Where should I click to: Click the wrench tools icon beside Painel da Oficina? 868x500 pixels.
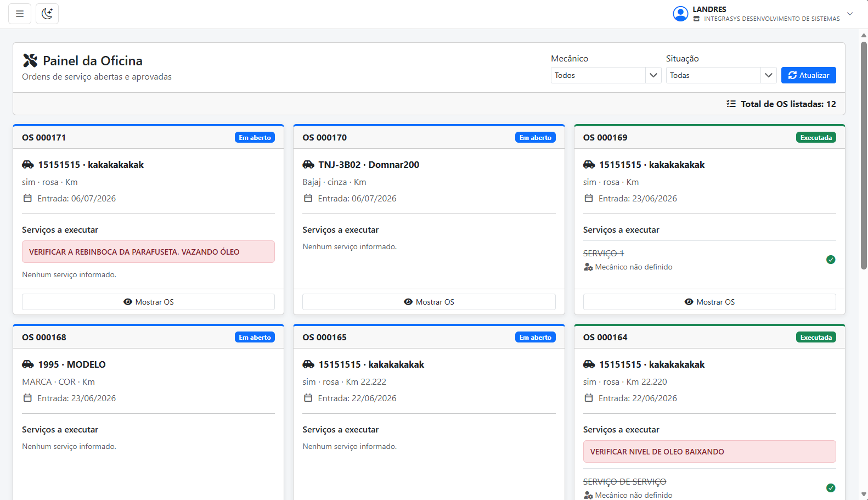click(x=30, y=60)
